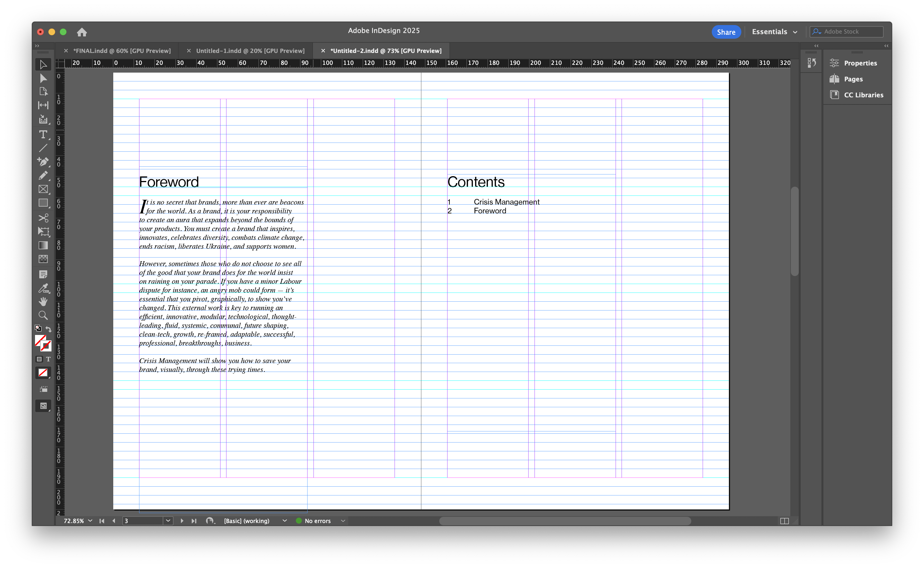This screenshot has width=924, height=568.
Task: Pick the Line tool
Action: click(43, 148)
